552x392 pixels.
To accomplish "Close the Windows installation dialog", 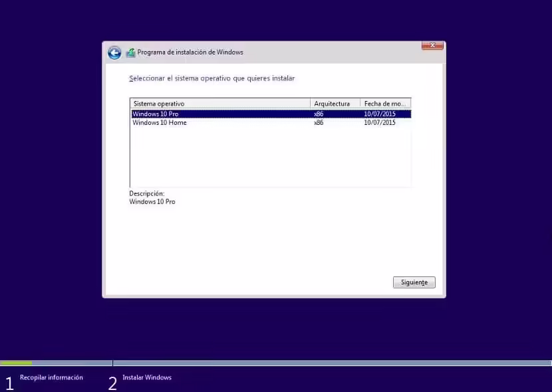I will (432, 45).
